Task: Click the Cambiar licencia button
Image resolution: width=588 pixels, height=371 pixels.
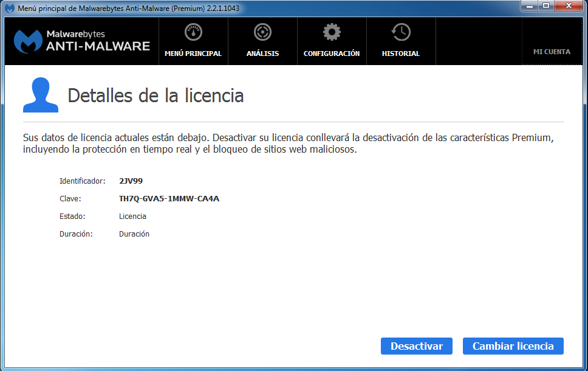Action: coord(513,346)
